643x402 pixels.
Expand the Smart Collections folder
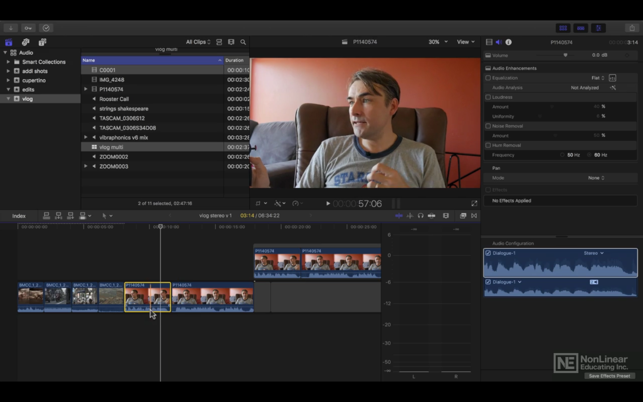point(9,62)
